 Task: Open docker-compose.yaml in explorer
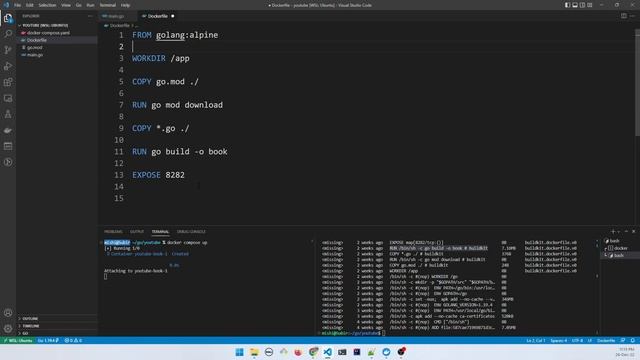48,33
